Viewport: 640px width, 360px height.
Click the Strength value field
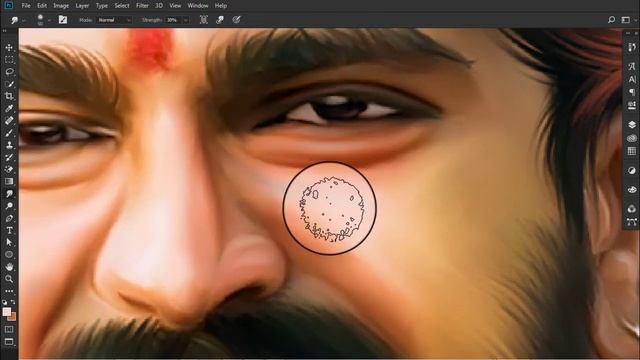coord(173,20)
